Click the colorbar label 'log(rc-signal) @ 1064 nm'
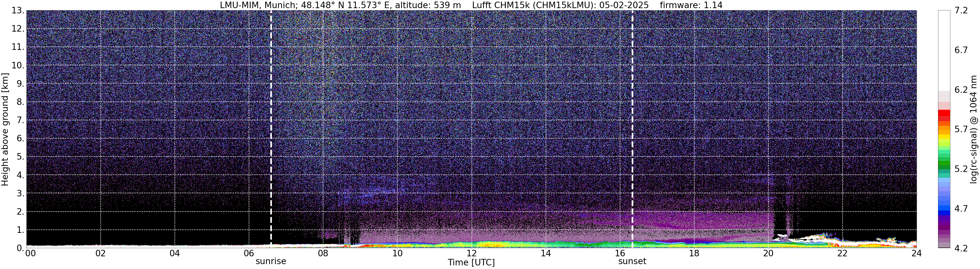 974,129
